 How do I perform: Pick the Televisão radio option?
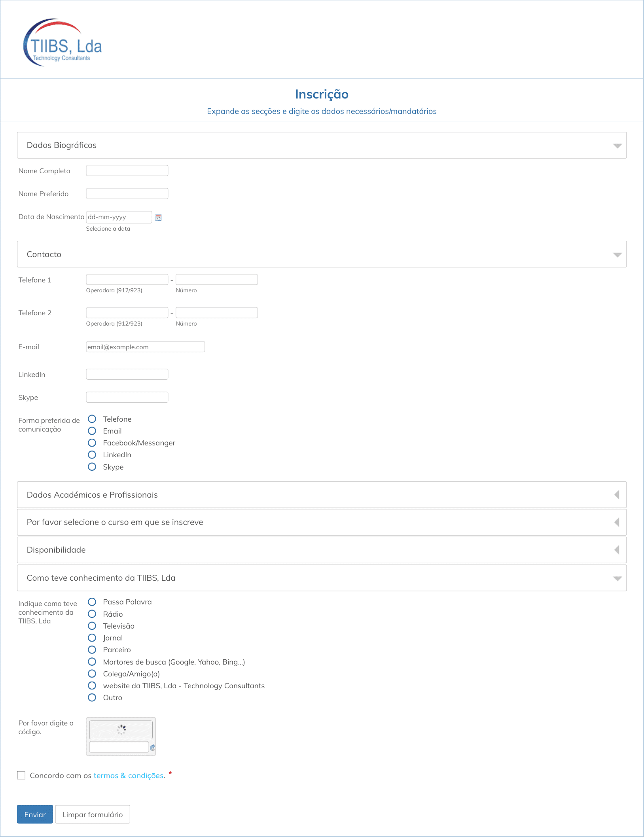(92, 626)
